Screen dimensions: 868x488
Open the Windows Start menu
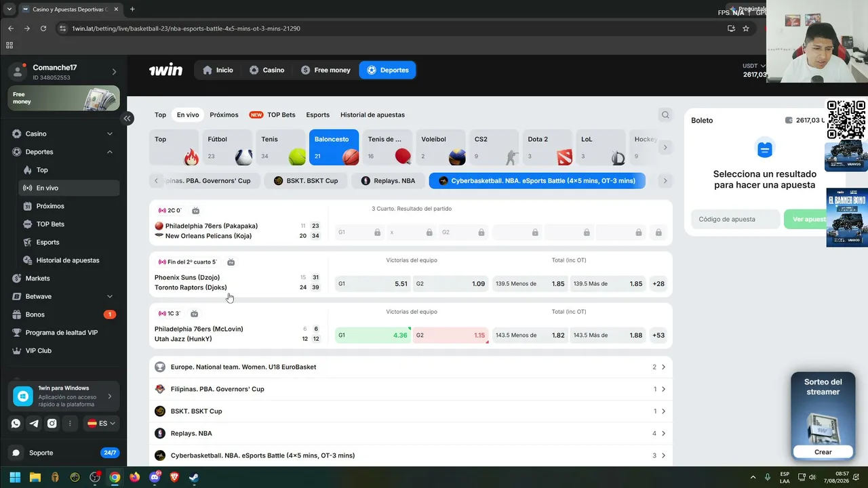click(x=15, y=477)
